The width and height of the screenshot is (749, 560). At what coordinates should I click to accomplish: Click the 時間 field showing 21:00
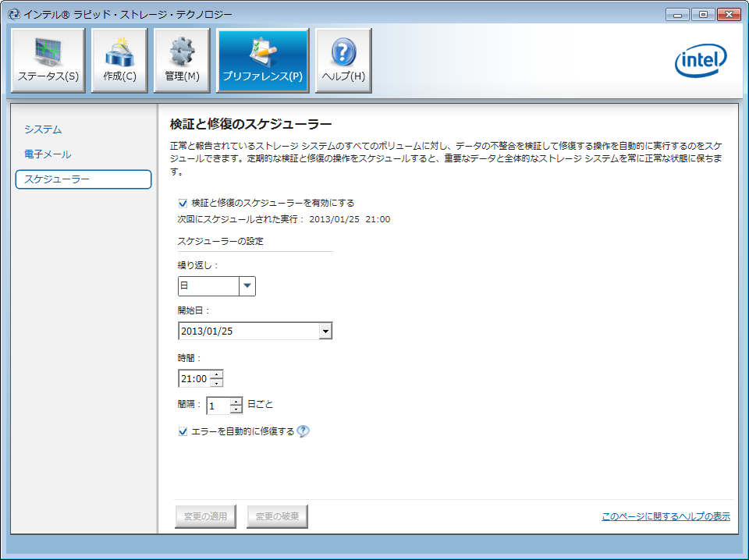pyautogui.click(x=194, y=378)
